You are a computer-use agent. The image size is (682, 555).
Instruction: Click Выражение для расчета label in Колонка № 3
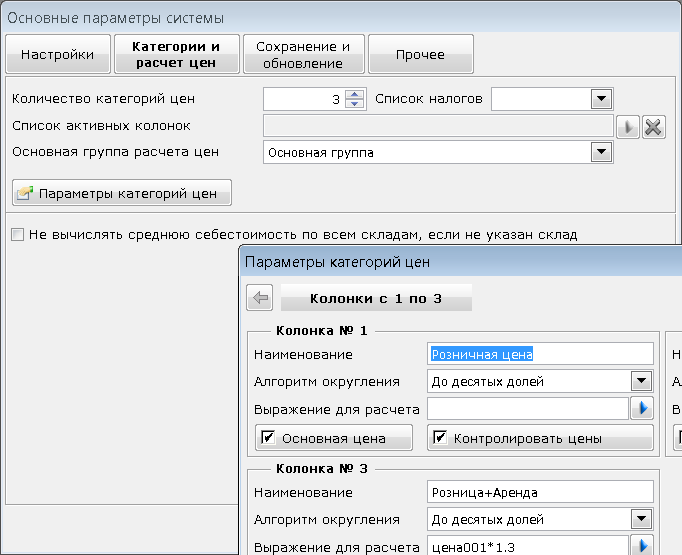(x=337, y=547)
